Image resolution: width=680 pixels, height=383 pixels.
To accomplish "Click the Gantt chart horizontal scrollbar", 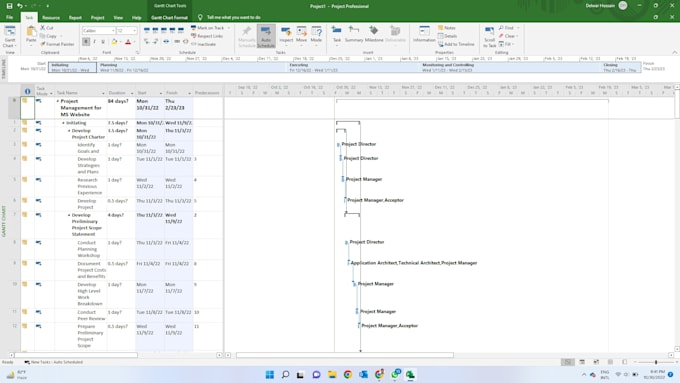I will [x=345, y=355].
